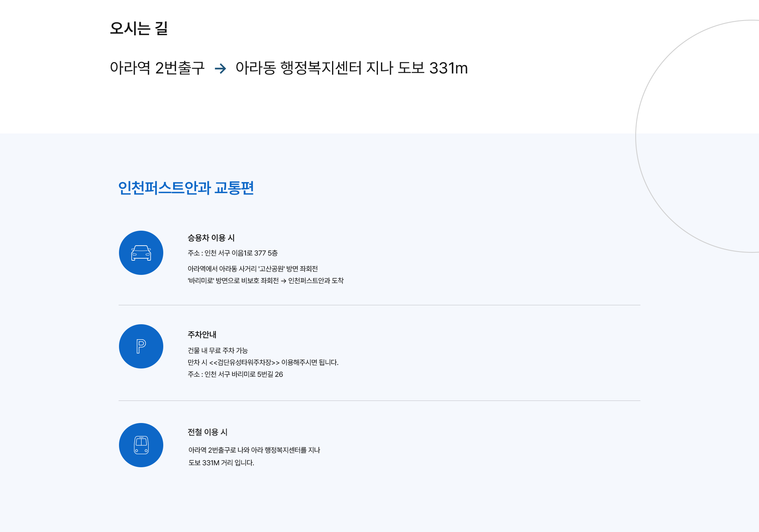Click the 인천퍼스트안과 교통편 blue heading
The height and width of the screenshot is (532, 759).
point(186,188)
